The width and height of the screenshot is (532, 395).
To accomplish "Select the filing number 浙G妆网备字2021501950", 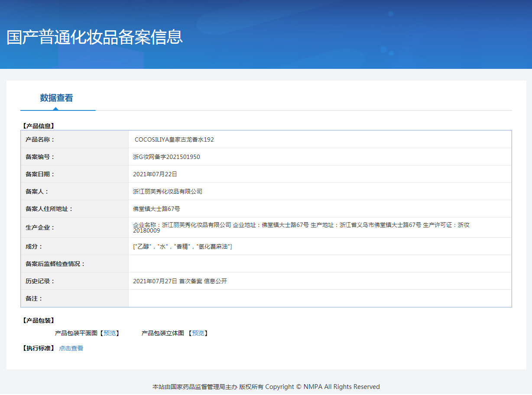I will tap(166, 157).
